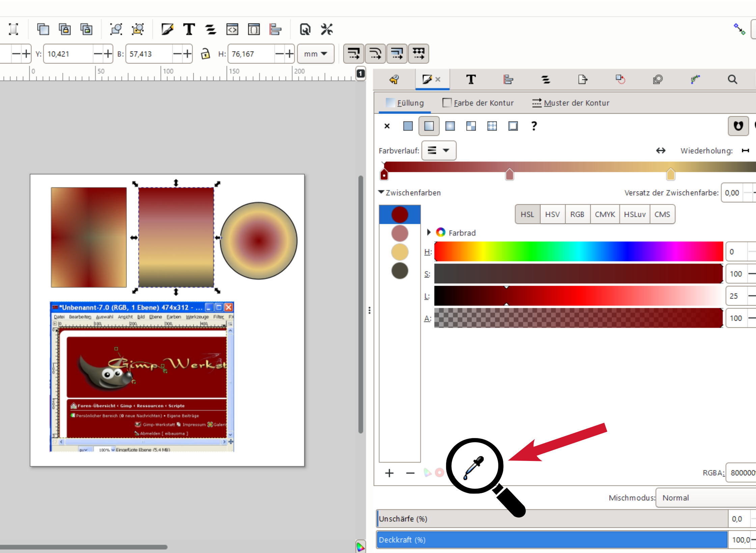Select the flat color fill icon
756x553 pixels.
click(408, 126)
